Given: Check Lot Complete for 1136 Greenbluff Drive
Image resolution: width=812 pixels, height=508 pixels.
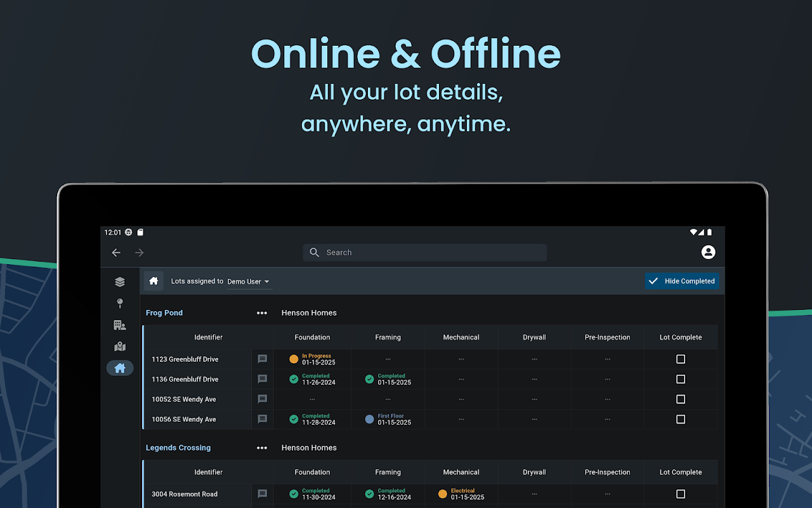Looking at the screenshot, I should (x=681, y=379).
